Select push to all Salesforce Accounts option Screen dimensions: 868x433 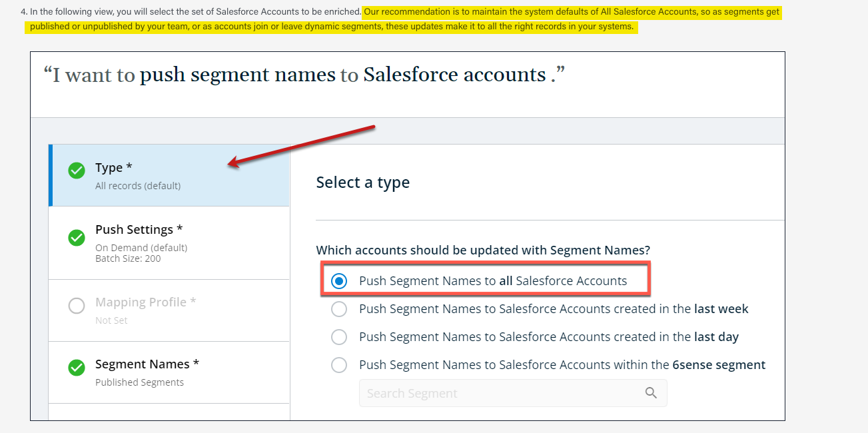339,281
